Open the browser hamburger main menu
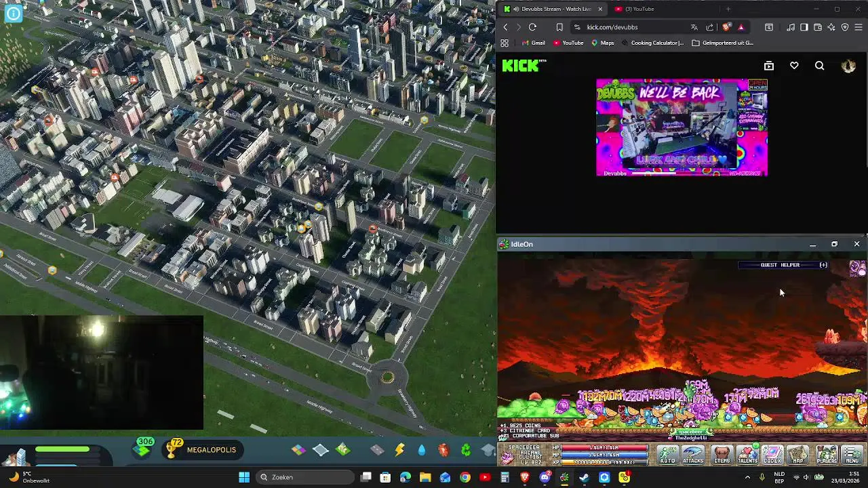 pos(859,27)
